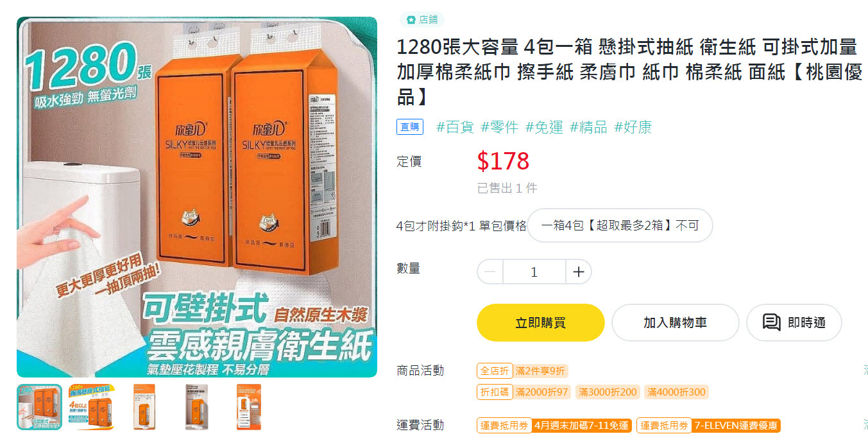Decrease quantity with the minus button

(x=490, y=272)
